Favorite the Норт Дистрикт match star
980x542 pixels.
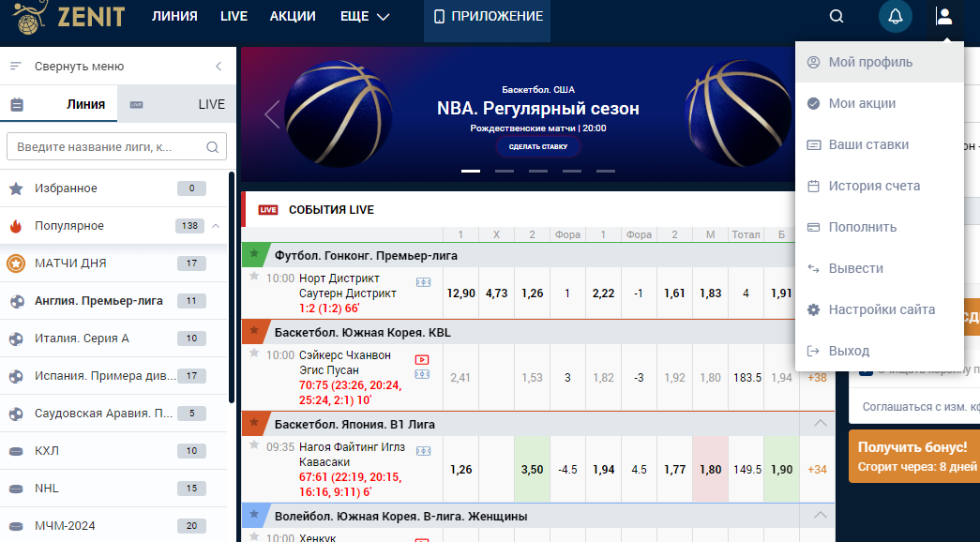254,276
